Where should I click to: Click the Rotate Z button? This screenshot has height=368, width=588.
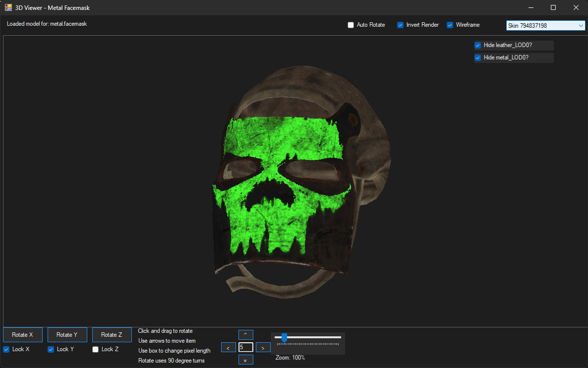coord(112,335)
